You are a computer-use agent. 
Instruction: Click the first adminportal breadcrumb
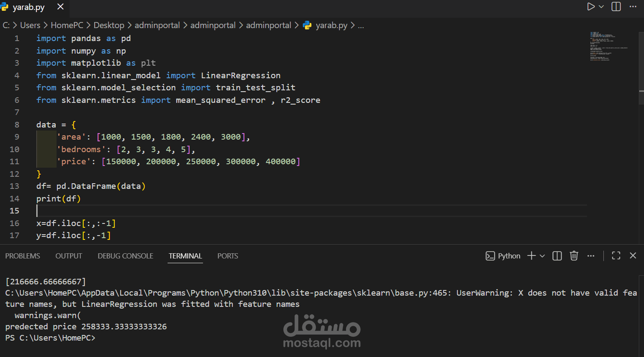(157, 25)
